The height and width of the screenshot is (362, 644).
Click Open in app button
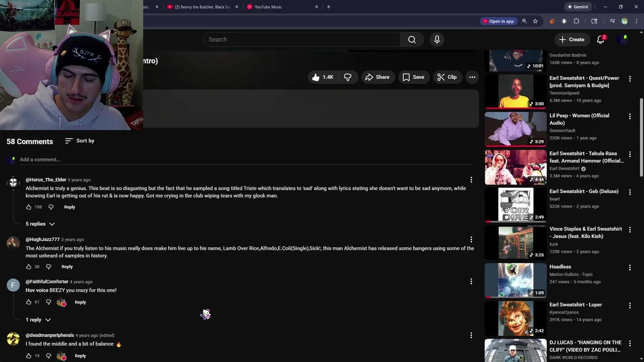click(498, 21)
